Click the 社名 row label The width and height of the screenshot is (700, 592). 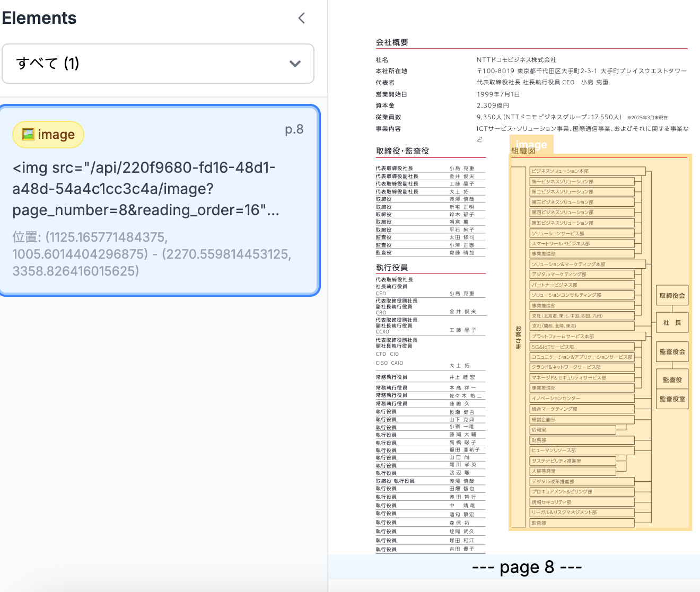(382, 60)
